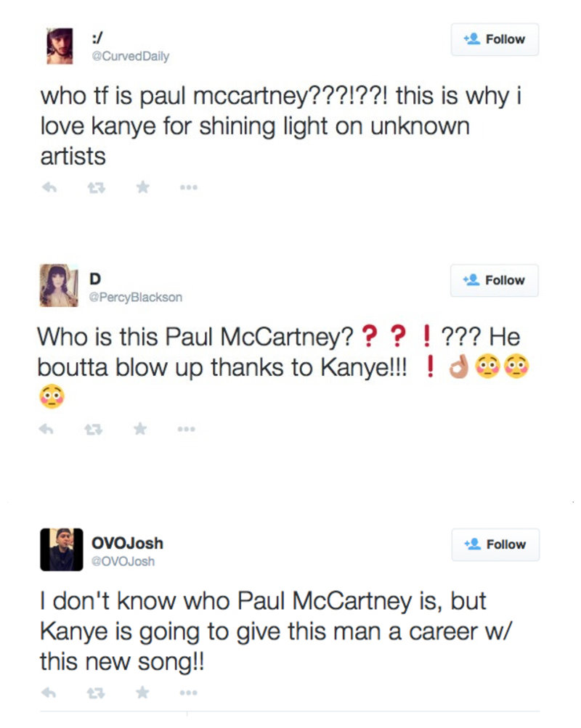
Task: Click Follow button next to OVOJosh
Action: point(495,544)
